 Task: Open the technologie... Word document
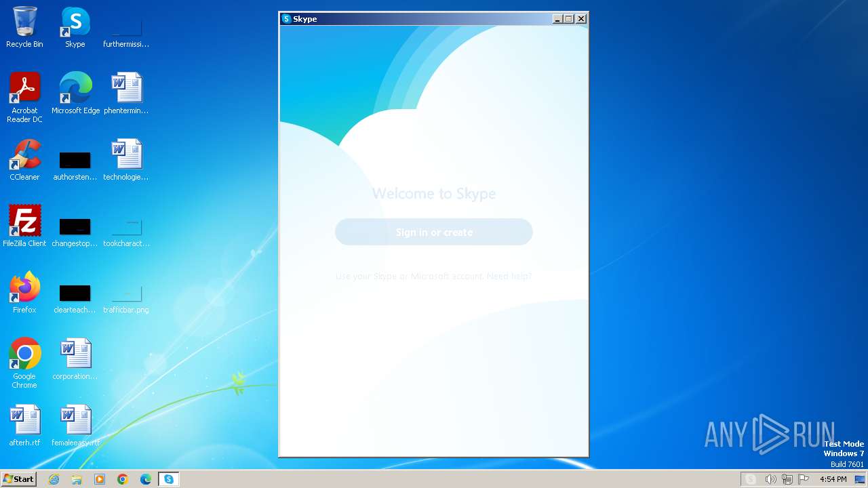[x=126, y=161]
